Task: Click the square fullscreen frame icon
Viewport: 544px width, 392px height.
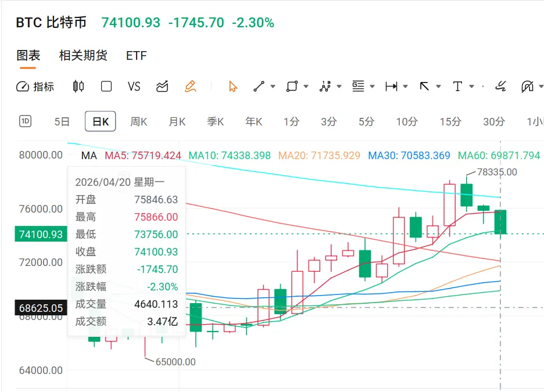Action: coord(106,87)
